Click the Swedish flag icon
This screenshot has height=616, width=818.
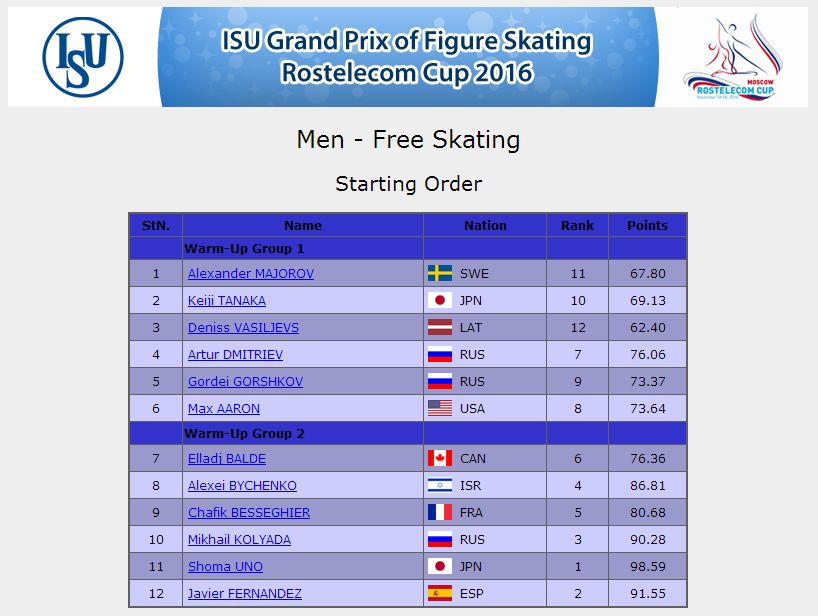440,273
